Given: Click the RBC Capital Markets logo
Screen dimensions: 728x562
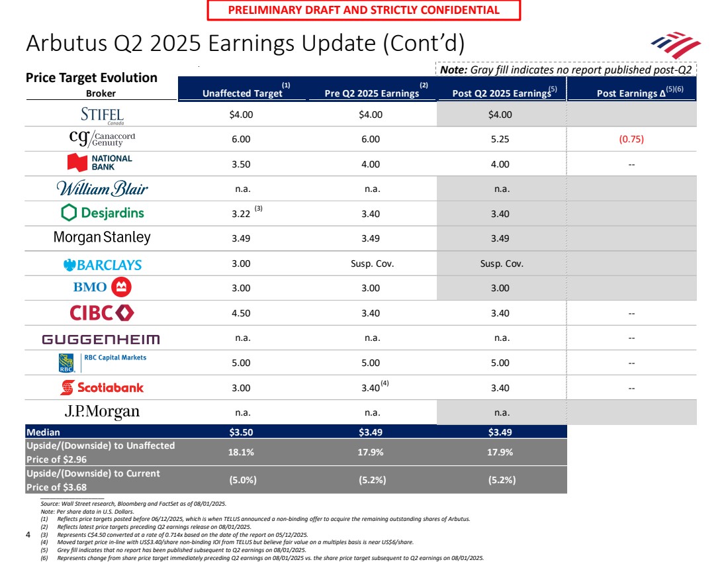Looking at the screenshot, I should coord(102,363).
